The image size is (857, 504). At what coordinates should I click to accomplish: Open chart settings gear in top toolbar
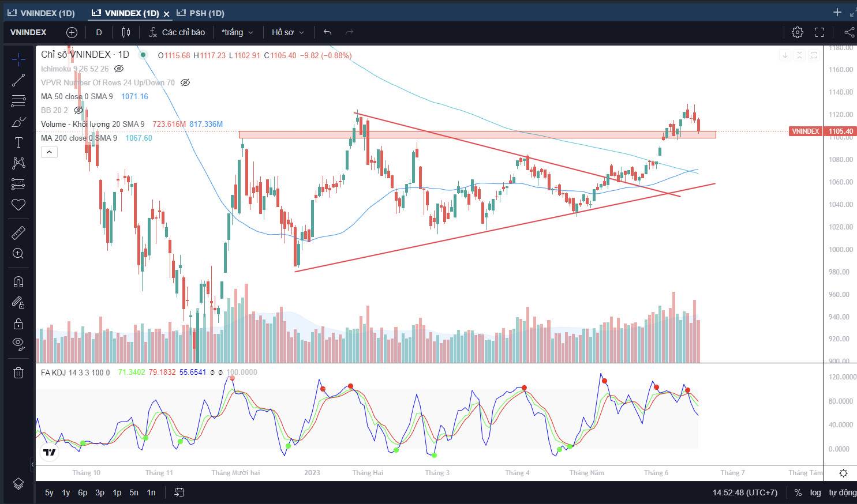pos(798,32)
